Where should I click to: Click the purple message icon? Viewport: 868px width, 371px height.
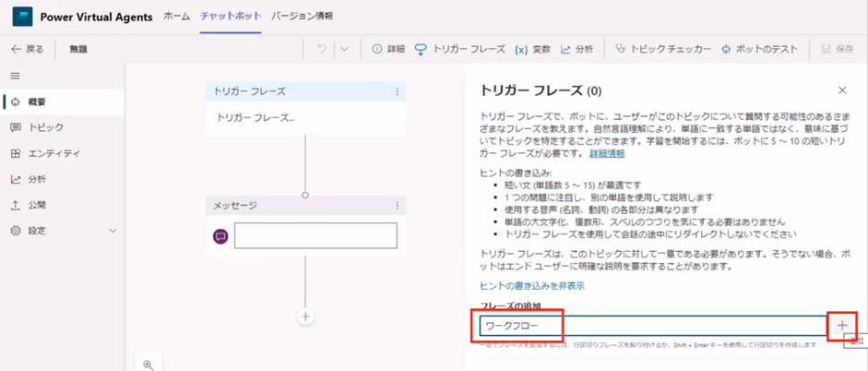(x=220, y=236)
